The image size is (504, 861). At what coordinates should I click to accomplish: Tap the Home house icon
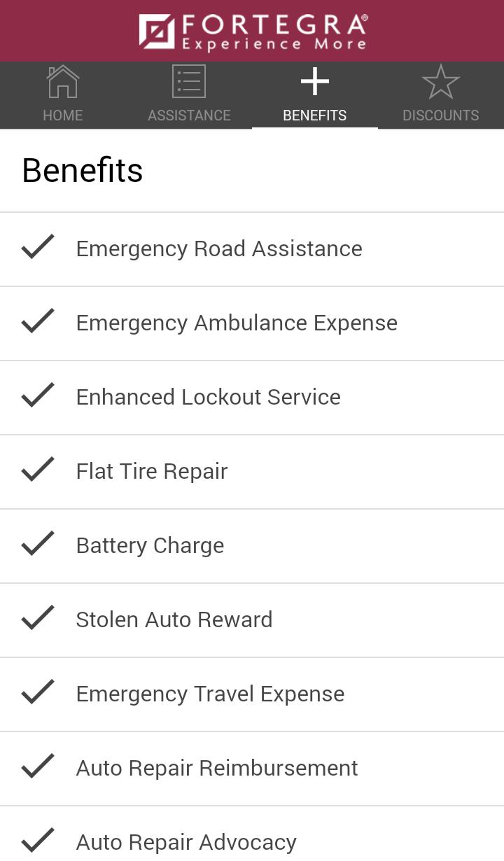(63, 82)
